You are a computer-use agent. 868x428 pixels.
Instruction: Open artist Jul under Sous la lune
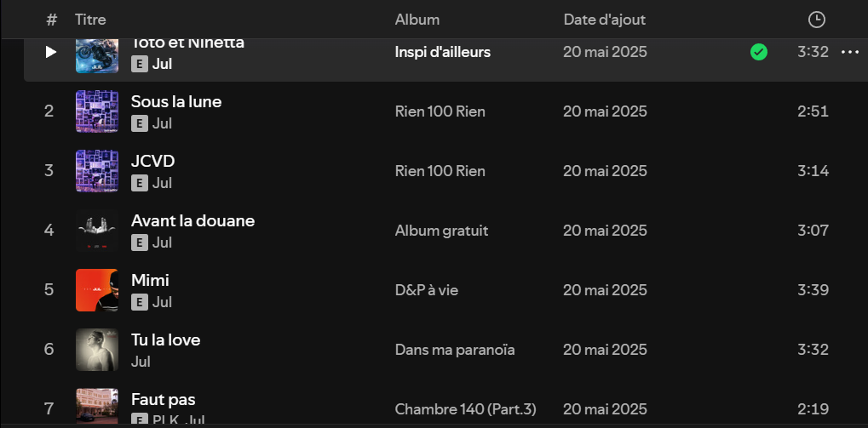(x=162, y=123)
